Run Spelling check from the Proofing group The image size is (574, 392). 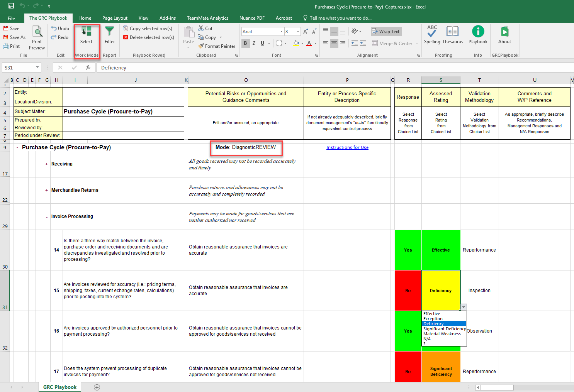(x=431, y=35)
